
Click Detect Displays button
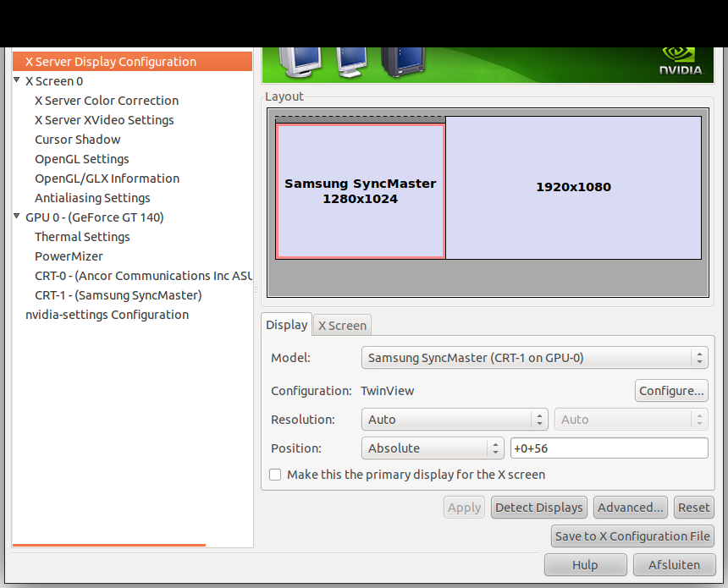[539, 508]
